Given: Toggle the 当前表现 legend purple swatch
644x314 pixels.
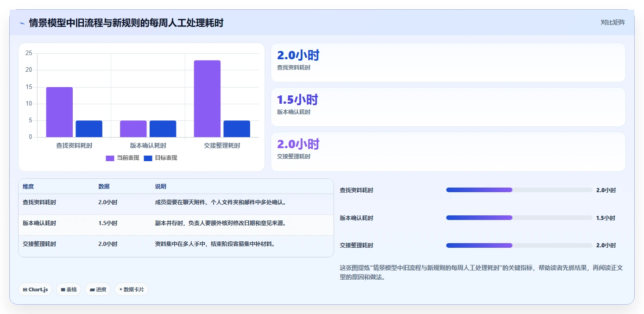Looking at the screenshot, I should 110,158.
